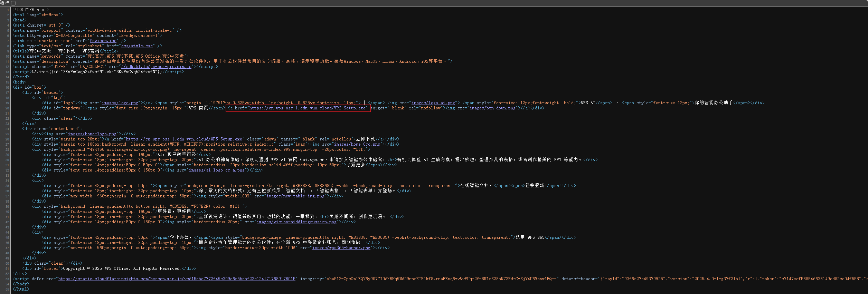The height and width of the screenshot is (294, 868).
Task: Click the text 选用 WPS 365
Action: tap(530, 237)
